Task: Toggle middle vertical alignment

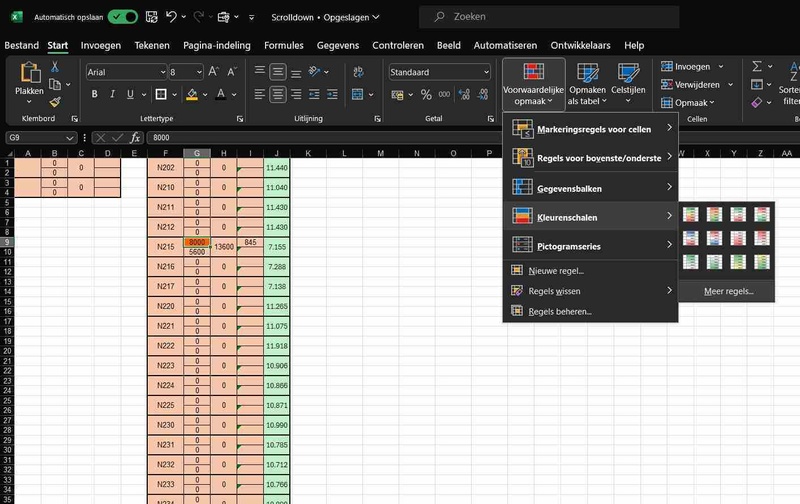Action: point(278,71)
